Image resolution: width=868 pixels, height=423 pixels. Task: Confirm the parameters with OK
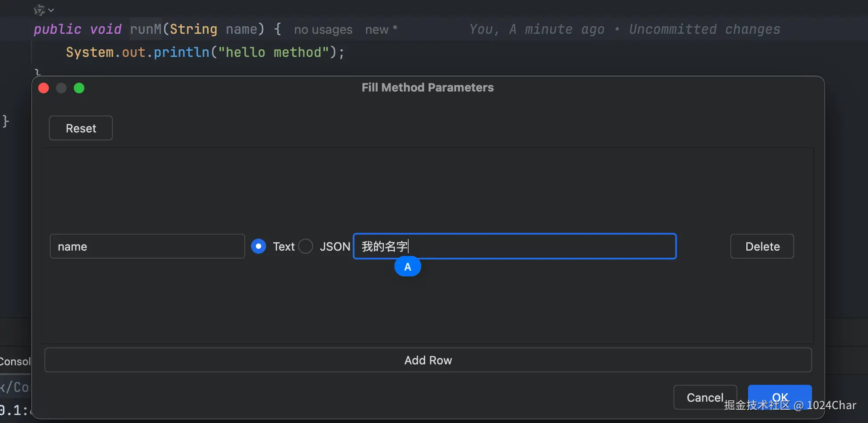point(780,393)
